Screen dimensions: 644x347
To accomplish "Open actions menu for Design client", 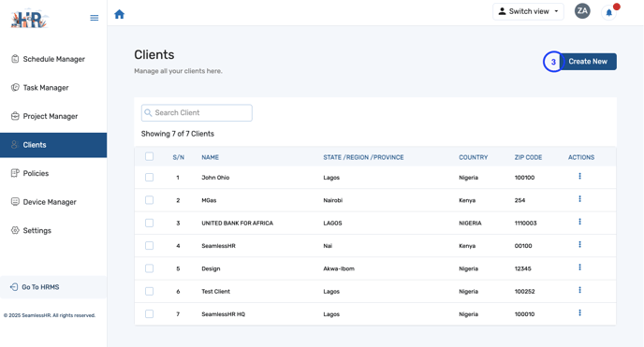I will click(579, 267).
